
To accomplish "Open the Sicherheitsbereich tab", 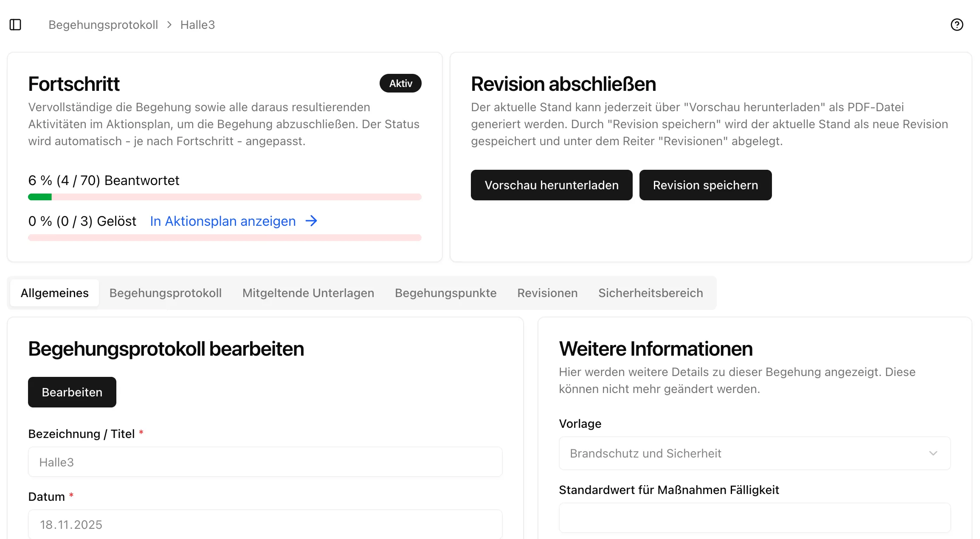I will point(651,293).
